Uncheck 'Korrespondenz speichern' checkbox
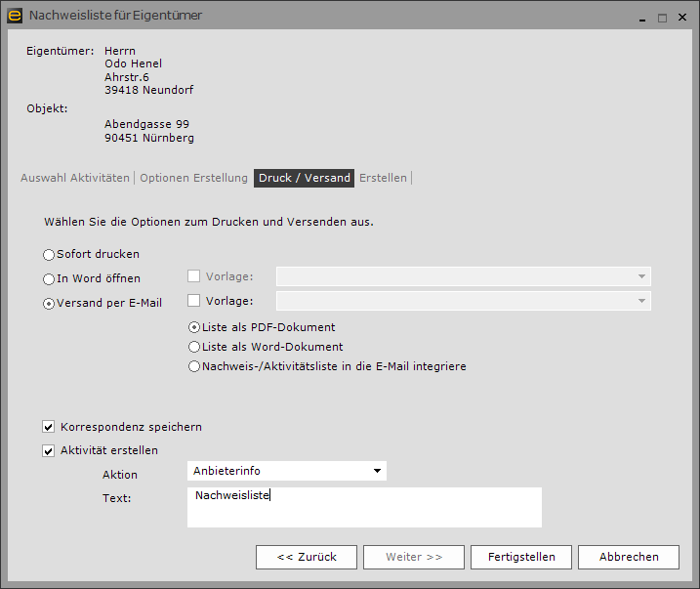700x589 pixels. click(x=49, y=427)
